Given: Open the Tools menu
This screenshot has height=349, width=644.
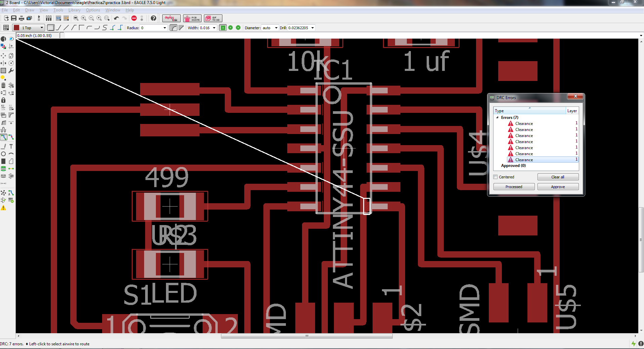Looking at the screenshot, I should [x=58, y=10].
